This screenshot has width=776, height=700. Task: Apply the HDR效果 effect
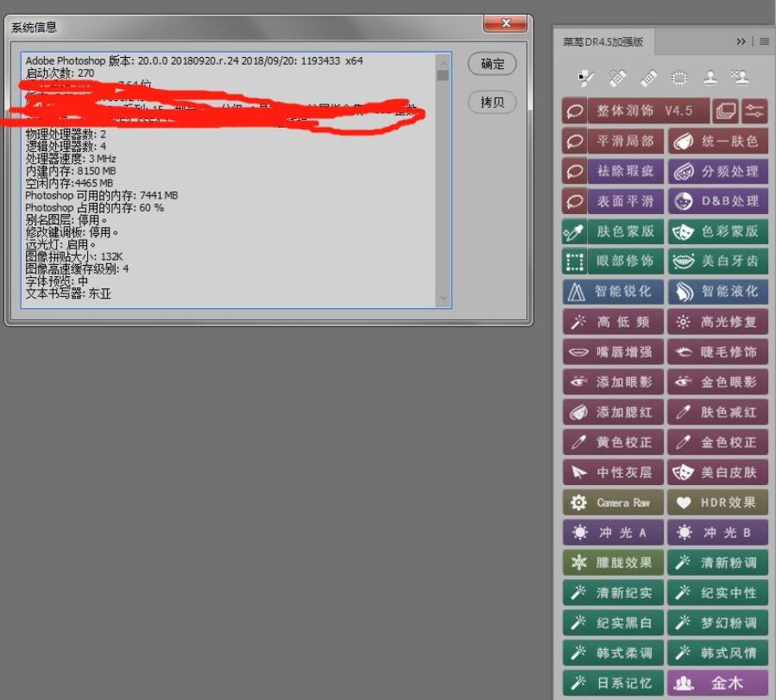(717, 502)
